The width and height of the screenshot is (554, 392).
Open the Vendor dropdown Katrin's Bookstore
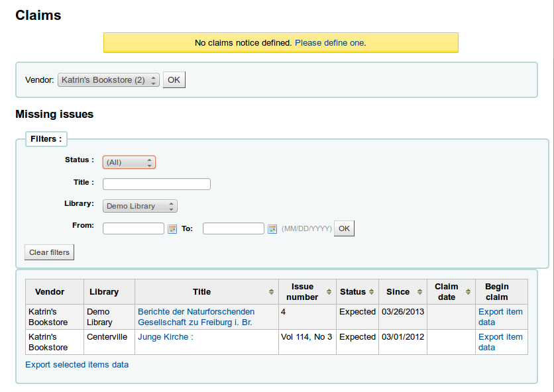(x=109, y=80)
